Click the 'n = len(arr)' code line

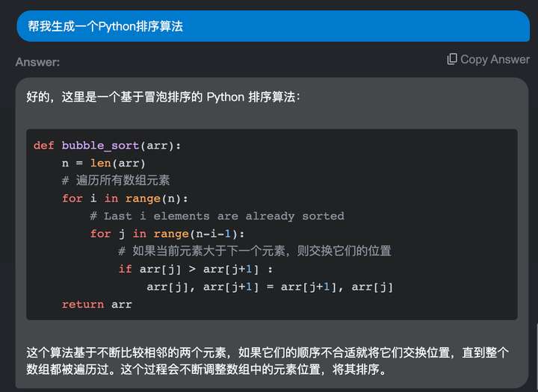(104, 164)
